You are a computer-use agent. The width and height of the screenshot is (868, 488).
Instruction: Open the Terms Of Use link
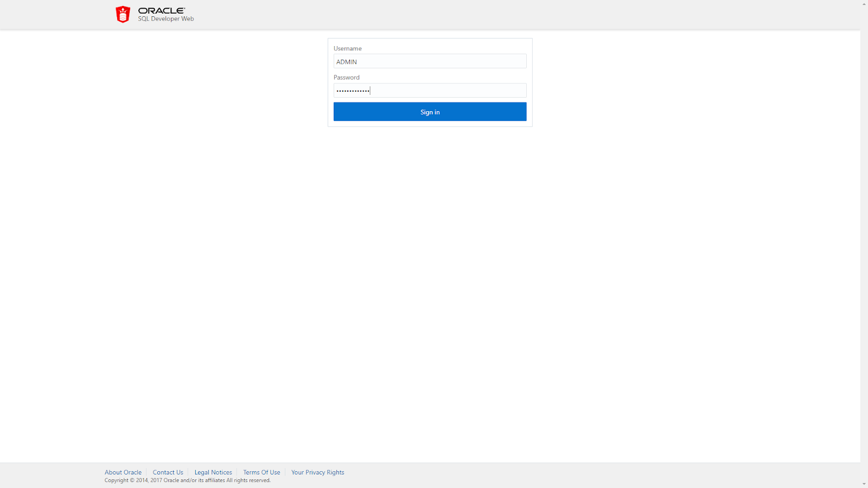coord(261,472)
